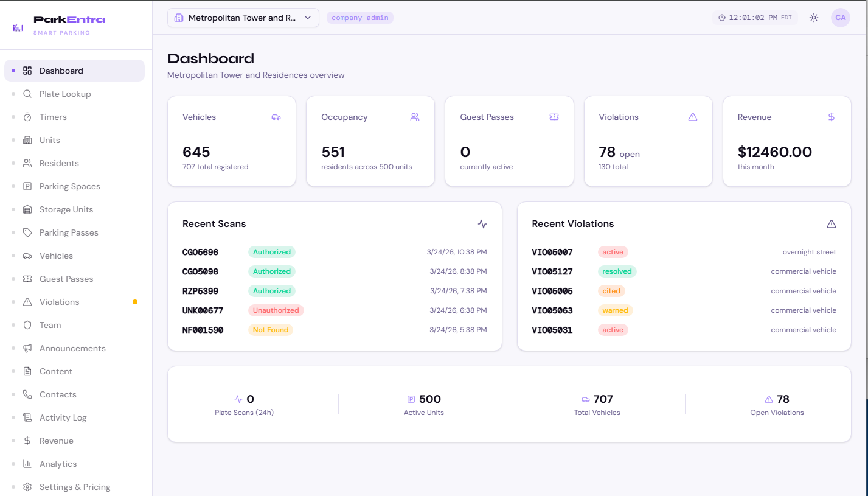This screenshot has height=496, width=868.
Task: Go to Timers in the sidebar
Action: point(53,117)
